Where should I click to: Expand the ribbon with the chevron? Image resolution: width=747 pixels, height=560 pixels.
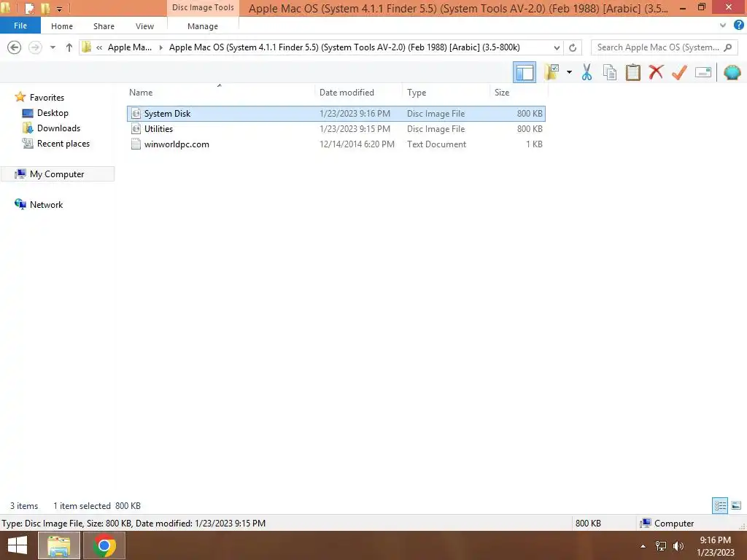pyautogui.click(x=723, y=26)
